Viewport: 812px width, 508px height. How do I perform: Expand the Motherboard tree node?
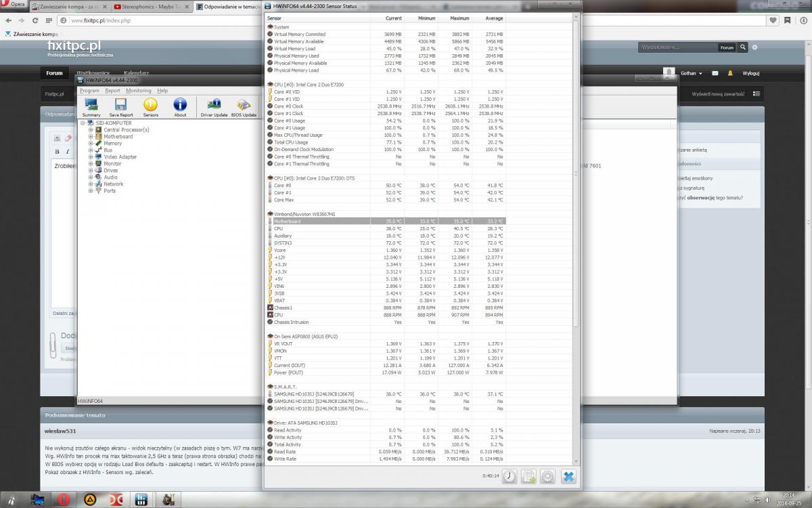tap(90, 136)
